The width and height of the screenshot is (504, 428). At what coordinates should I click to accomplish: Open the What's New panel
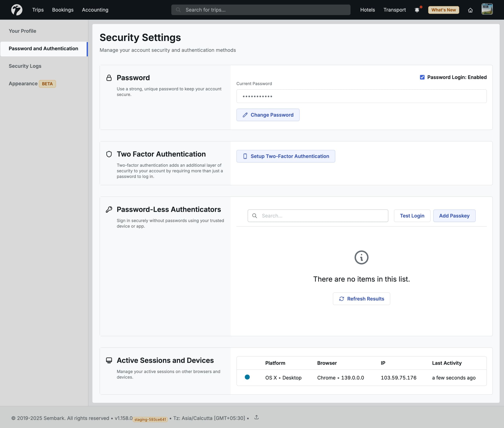click(x=443, y=10)
